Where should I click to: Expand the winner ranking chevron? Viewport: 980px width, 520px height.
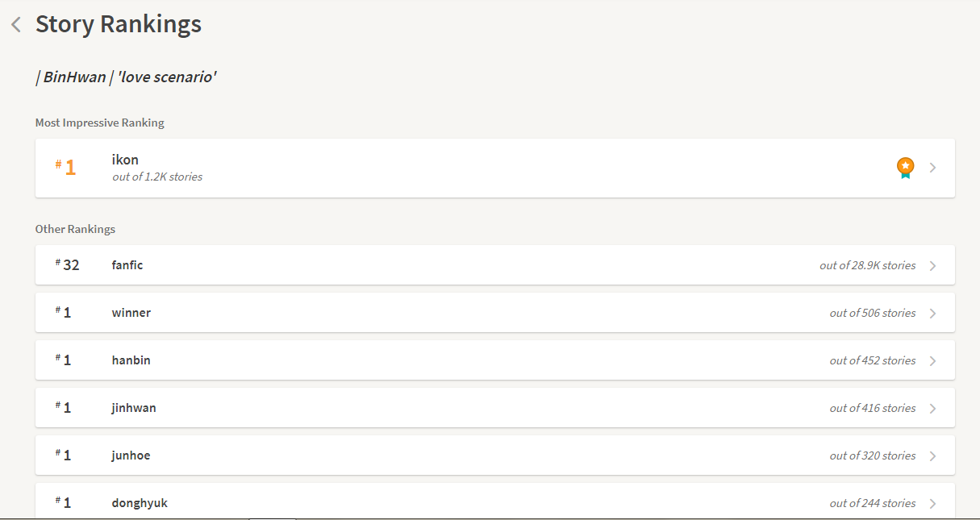tap(933, 313)
